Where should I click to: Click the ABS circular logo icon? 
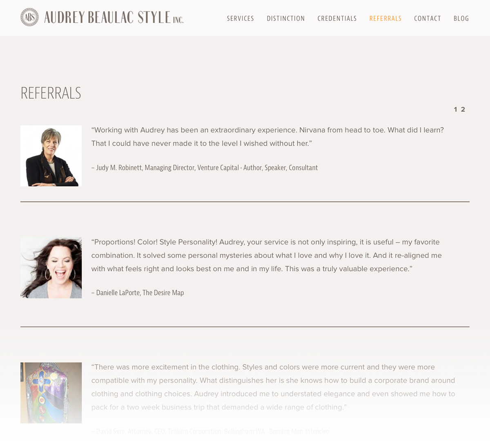click(29, 18)
